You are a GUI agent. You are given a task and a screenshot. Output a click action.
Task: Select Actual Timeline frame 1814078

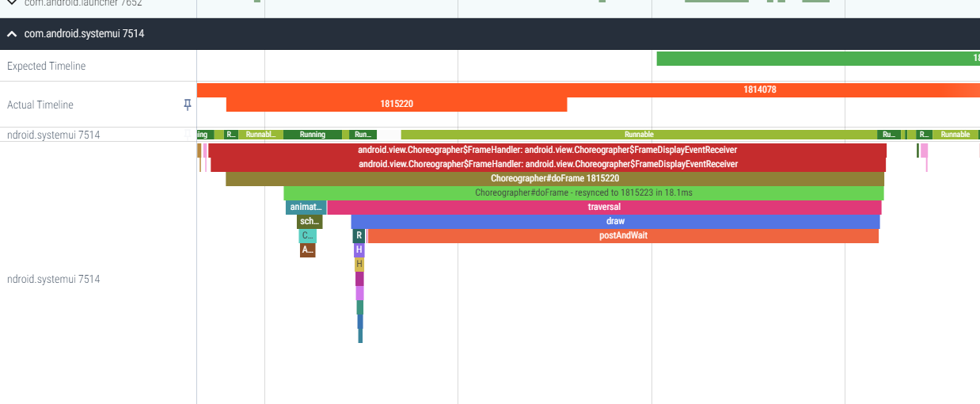click(759, 90)
